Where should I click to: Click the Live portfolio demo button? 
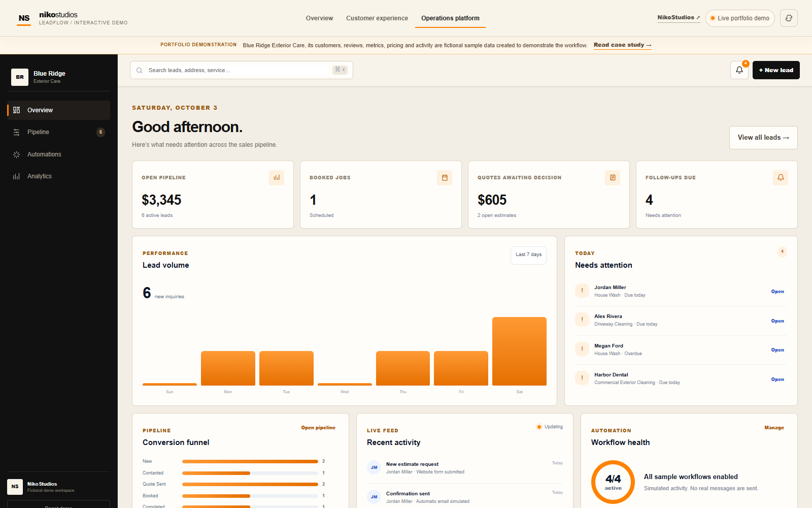click(x=740, y=18)
